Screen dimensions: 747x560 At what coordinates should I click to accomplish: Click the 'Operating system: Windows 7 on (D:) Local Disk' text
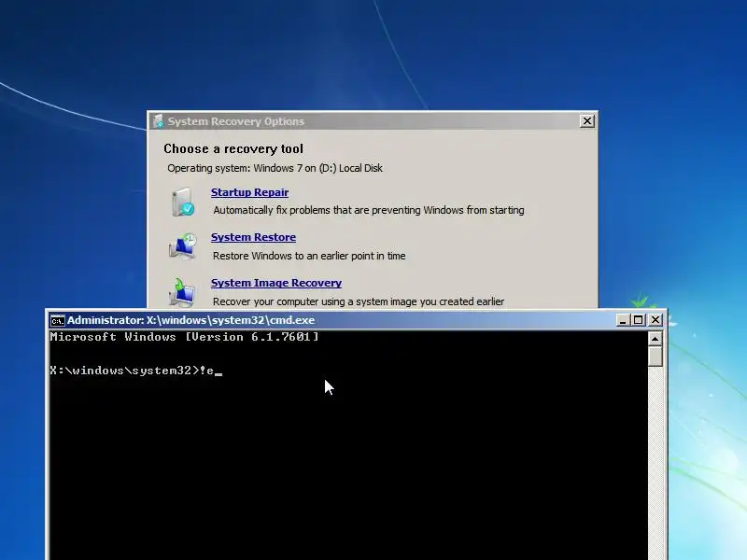click(275, 168)
